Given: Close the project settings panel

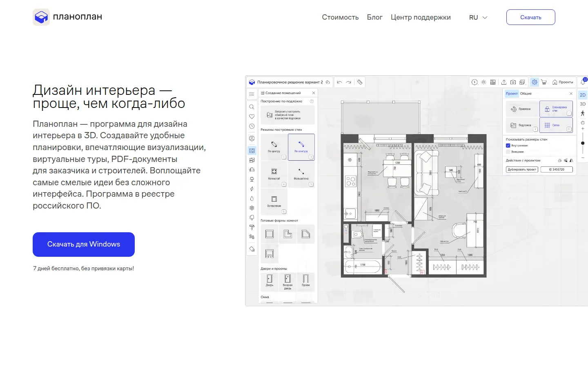Looking at the screenshot, I should 571,94.
